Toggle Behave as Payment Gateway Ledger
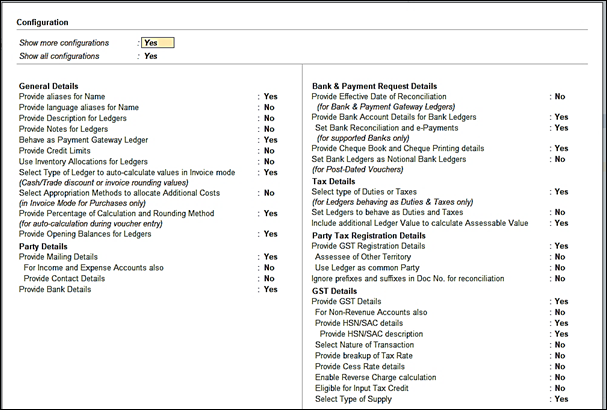Viewport: 607px width, 410px height. 271,140
